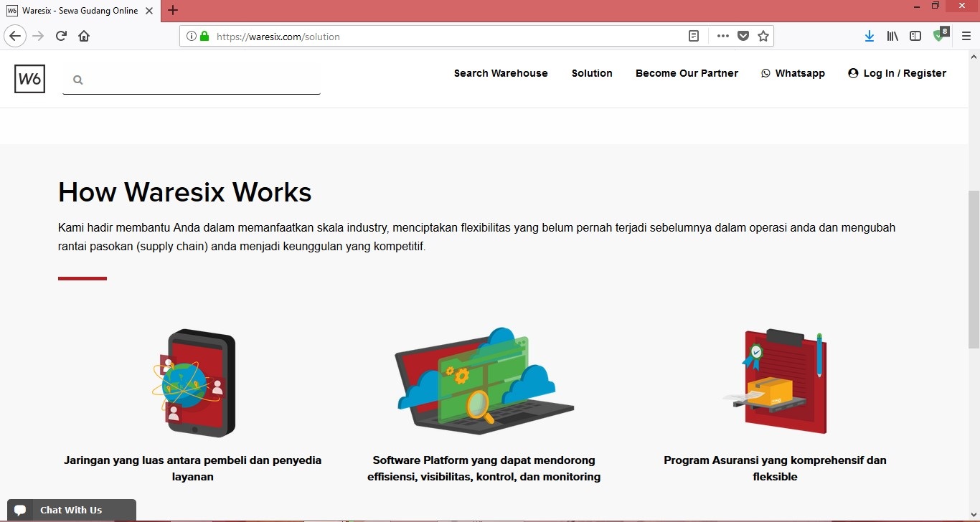Reload the current page
The width and height of the screenshot is (980, 522).
(x=62, y=36)
